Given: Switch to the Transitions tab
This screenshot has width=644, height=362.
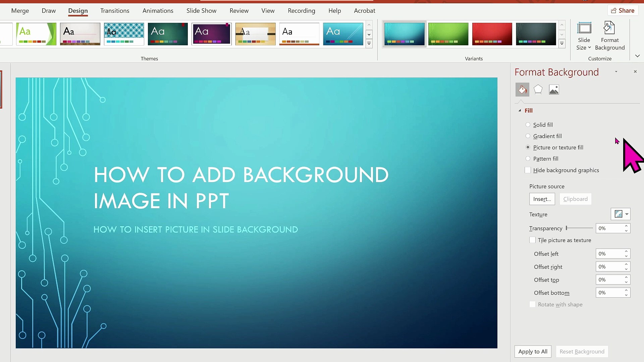Looking at the screenshot, I should point(115,11).
